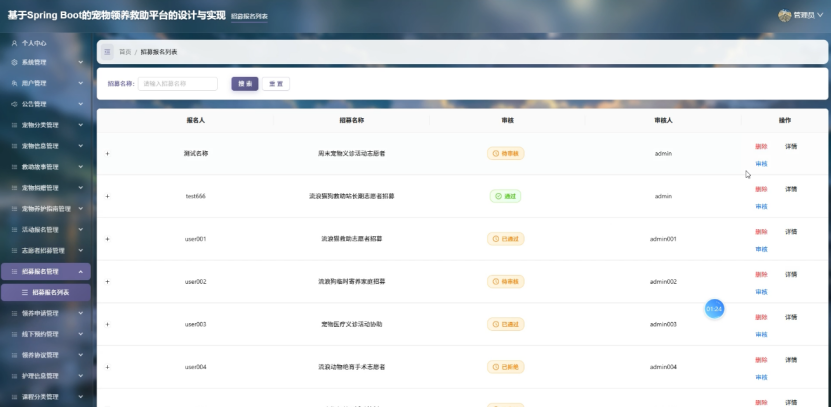This screenshot has height=407, width=831.
Task: Delete the user001 registration row
Action: [x=761, y=232]
